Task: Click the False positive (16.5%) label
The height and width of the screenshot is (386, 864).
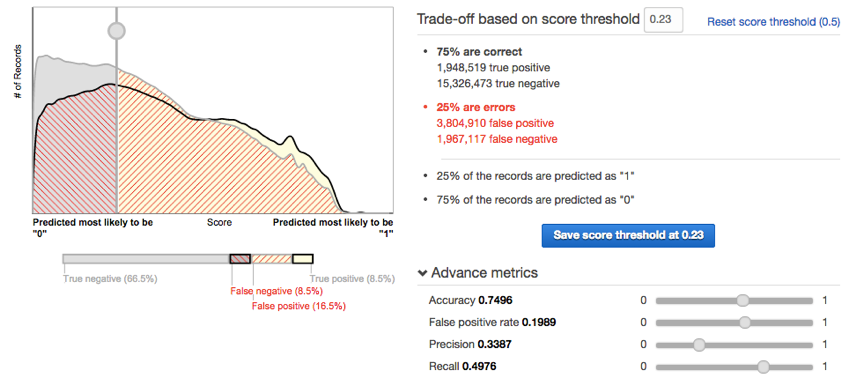Action: tap(299, 306)
